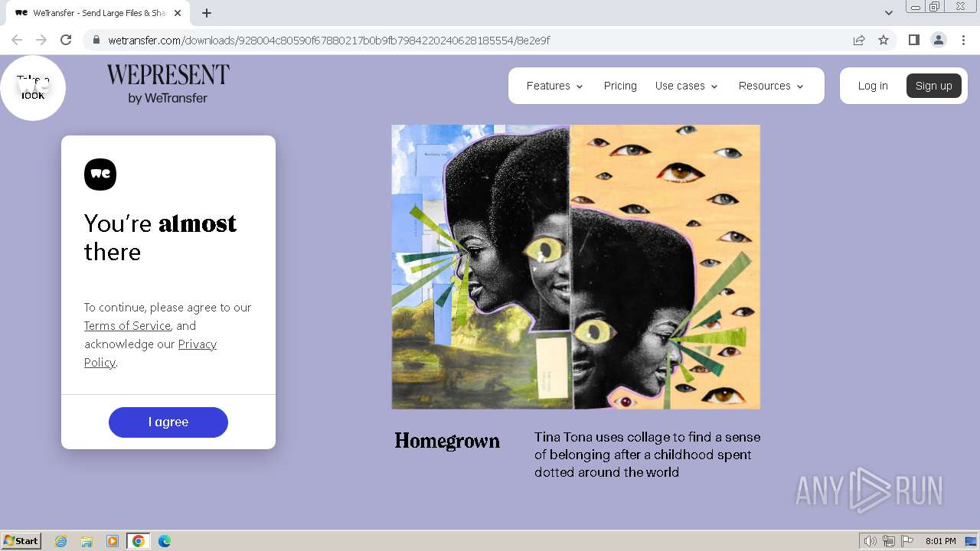Share this page icon in address bar
The width and height of the screenshot is (980, 551).
click(x=859, y=40)
